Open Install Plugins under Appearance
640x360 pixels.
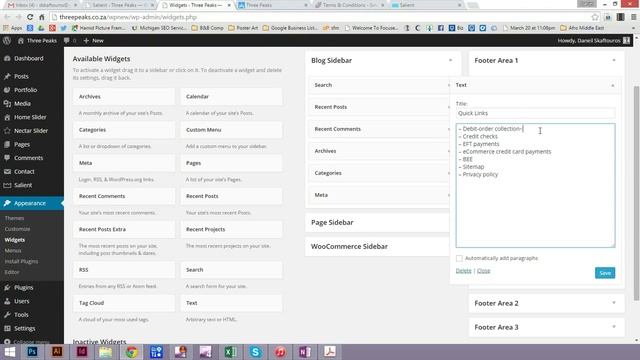point(21,261)
